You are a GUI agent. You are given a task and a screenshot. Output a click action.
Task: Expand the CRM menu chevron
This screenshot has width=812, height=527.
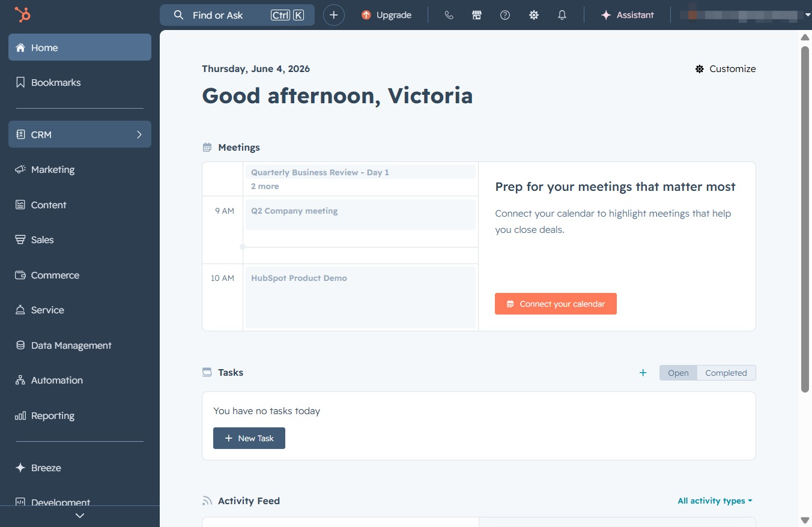click(x=139, y=134)
